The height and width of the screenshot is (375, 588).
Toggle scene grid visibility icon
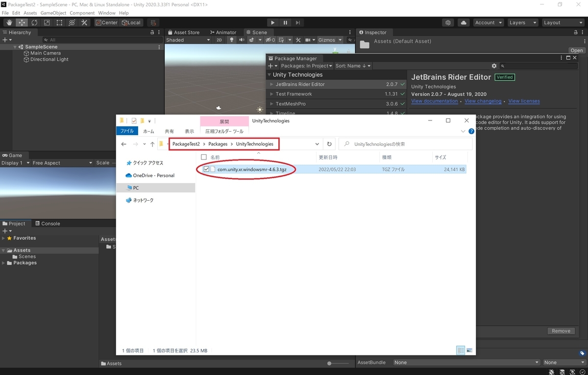(x=282, y=40)
